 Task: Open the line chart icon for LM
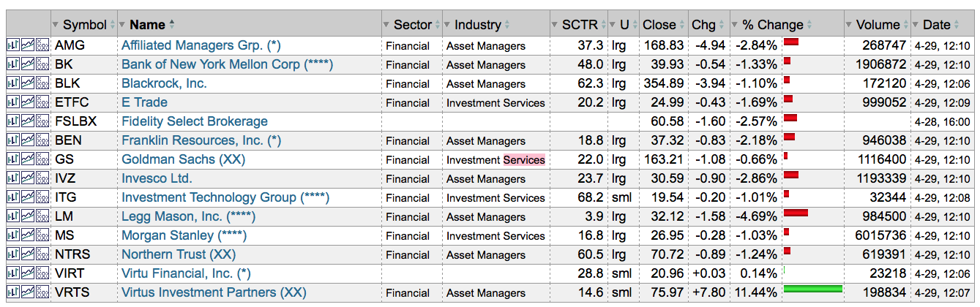tap(28, 216)
